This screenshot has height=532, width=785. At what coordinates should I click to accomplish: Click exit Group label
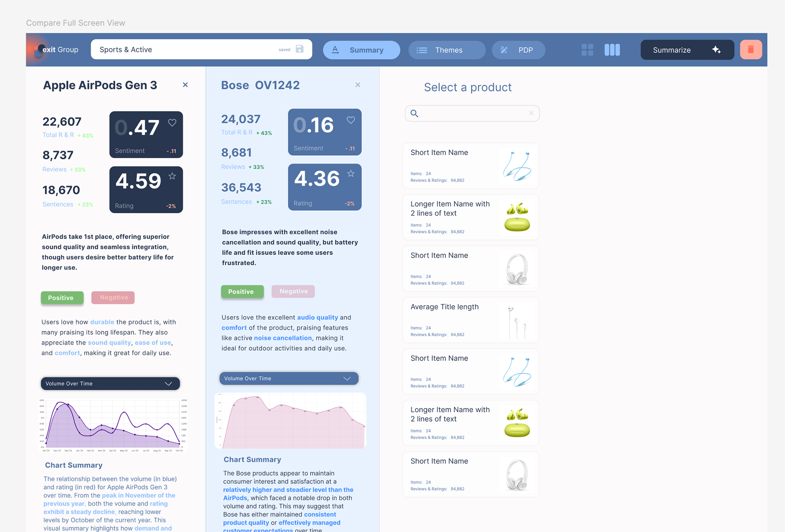60,49
